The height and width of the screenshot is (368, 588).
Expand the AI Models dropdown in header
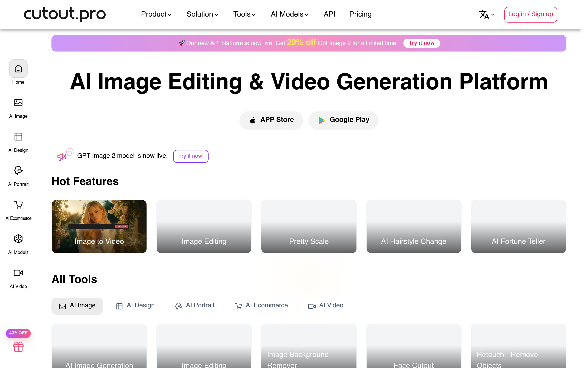(289, 14)
